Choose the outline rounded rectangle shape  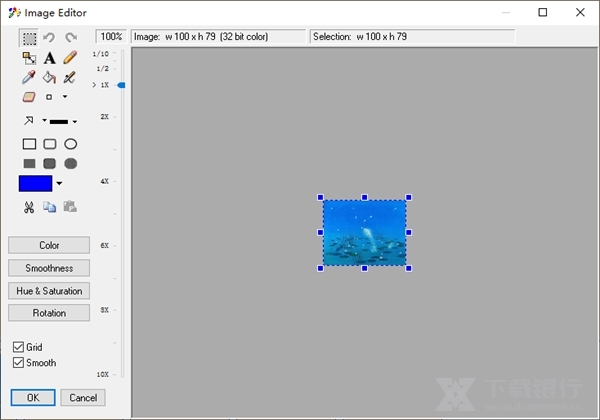click(x=50, y=144)
